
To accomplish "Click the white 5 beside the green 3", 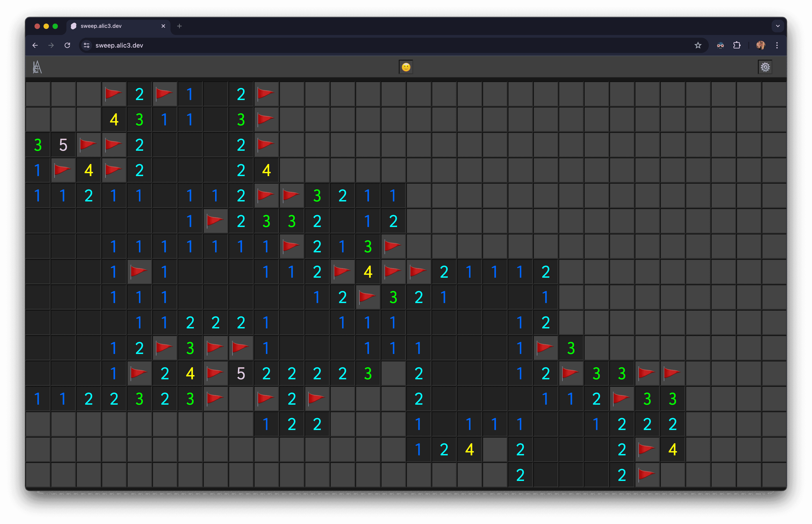I will click(63, 145).
